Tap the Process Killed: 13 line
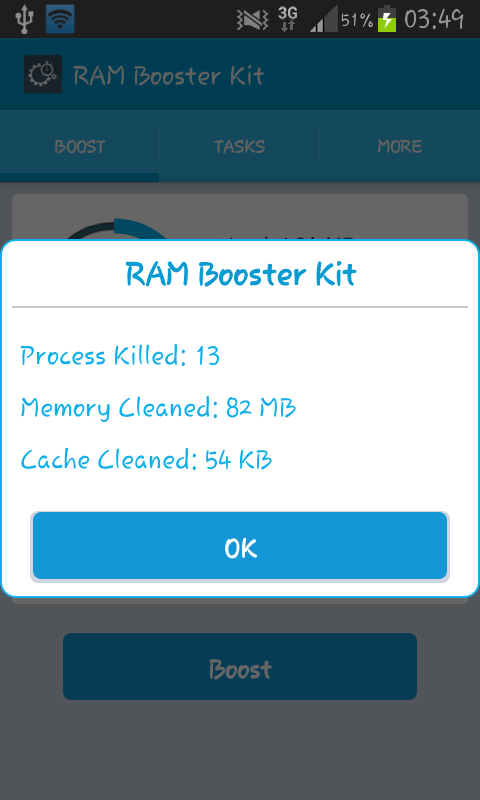The image size is (480, 800). (x=120, y=356)
